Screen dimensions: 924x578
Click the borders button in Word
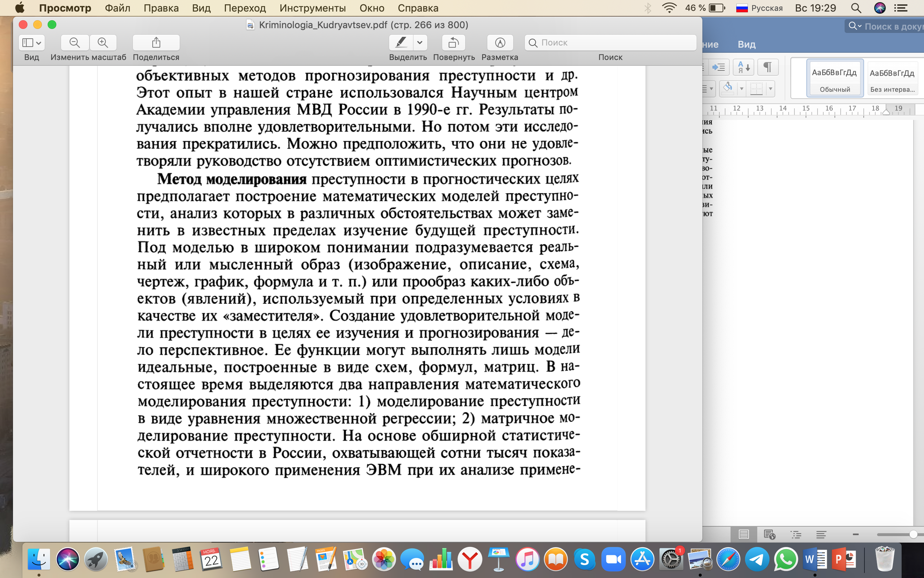(x=757, y=89)
